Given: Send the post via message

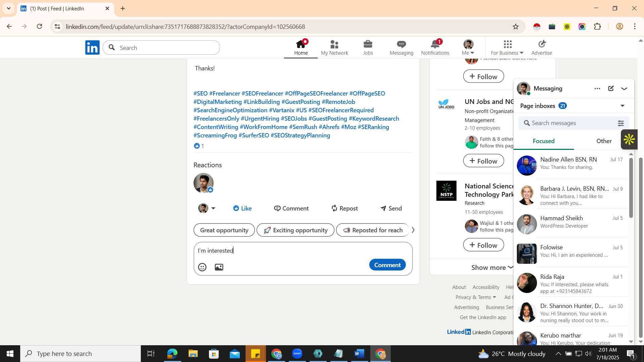Looking at the screenshot, I should (391, 208).
